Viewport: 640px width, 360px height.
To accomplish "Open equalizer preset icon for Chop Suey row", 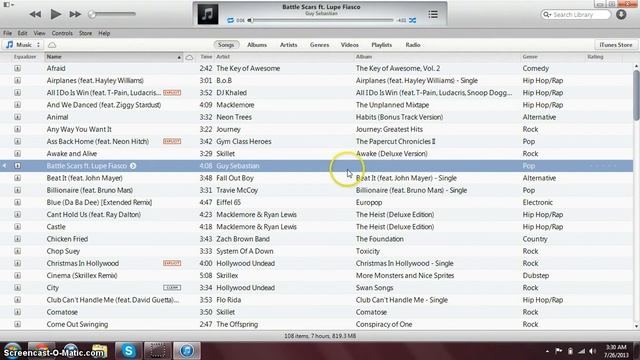I will click(x=18, y=251).
